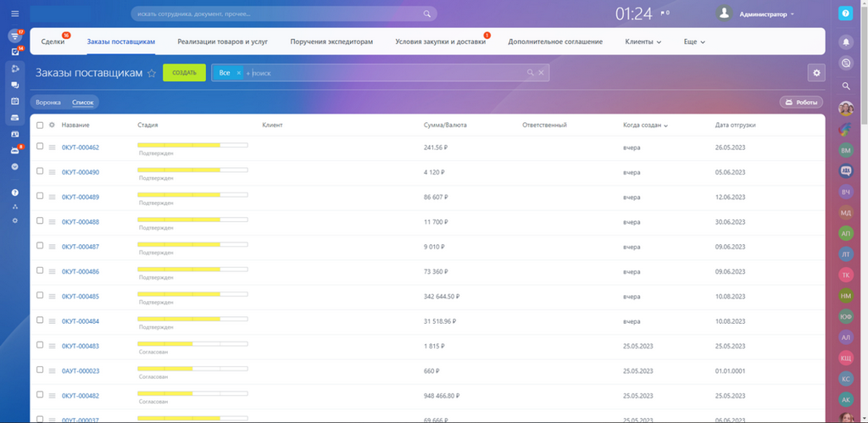The width and height of the screenshot is (868, 423).
Task: Open the ВМ contact avatar
Action: click(846, 150)
